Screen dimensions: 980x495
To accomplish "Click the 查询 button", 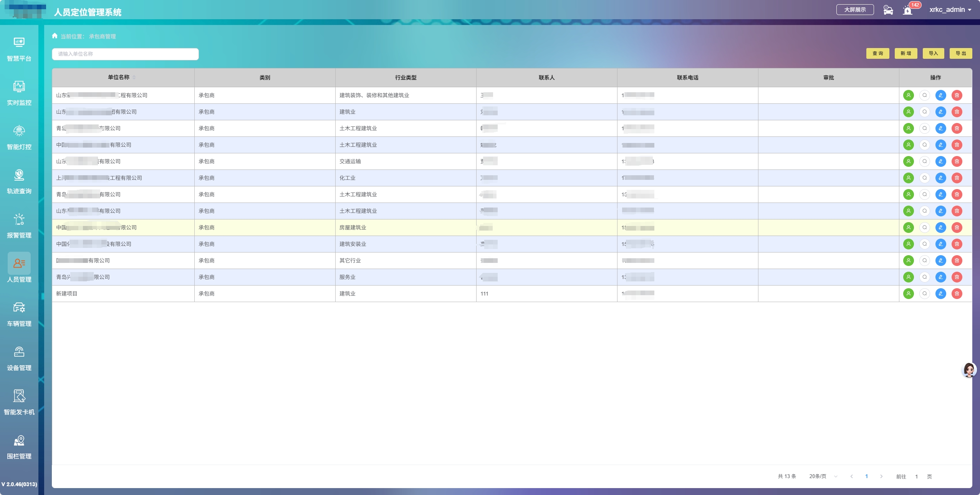I will click(x=877, y=53).
